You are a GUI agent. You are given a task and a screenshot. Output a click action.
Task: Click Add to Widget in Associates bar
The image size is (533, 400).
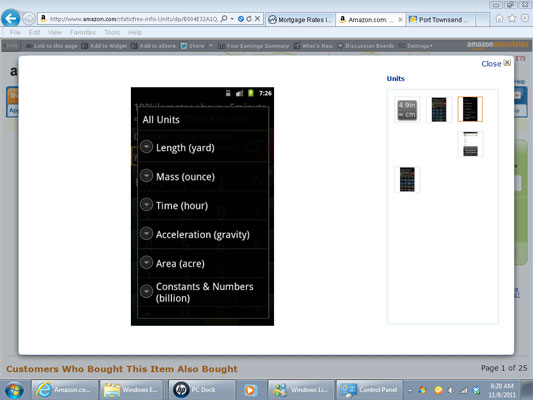pos(104,46)
